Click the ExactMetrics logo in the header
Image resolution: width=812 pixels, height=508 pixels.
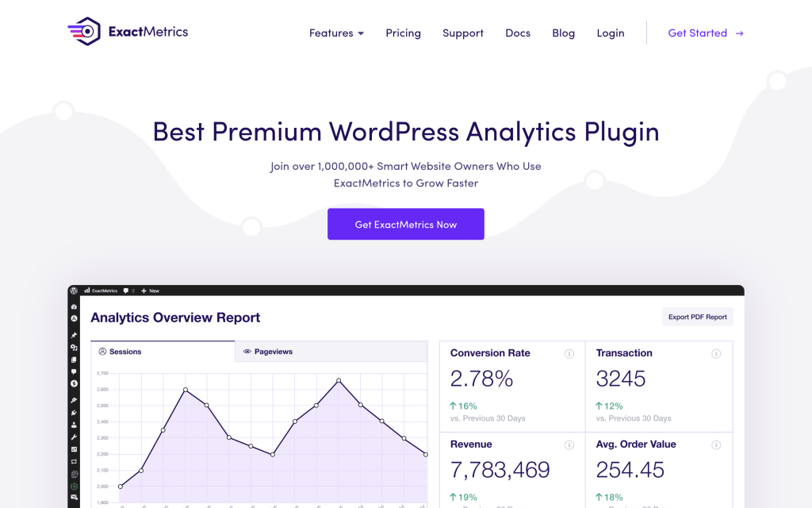pyautogui.click(x=128, y=32)
